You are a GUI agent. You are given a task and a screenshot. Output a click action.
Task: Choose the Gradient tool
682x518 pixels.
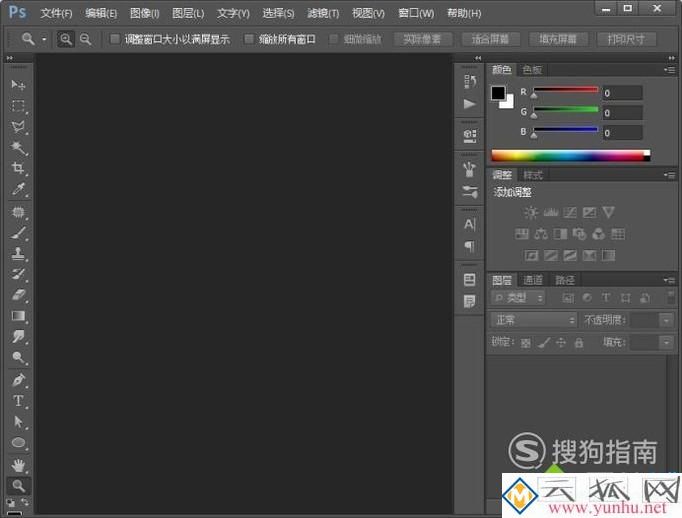pyautogui.click(x=18, y=316)
